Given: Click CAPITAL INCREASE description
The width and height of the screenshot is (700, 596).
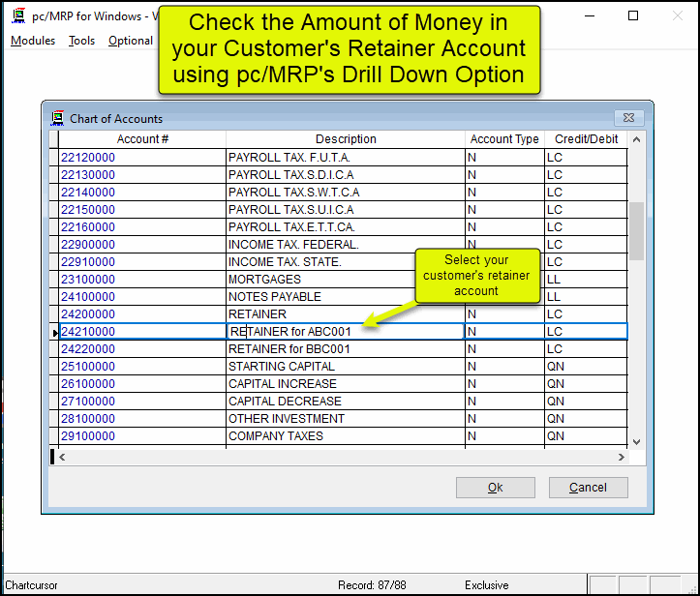Looking at the screenshot, I should [345, 384].
